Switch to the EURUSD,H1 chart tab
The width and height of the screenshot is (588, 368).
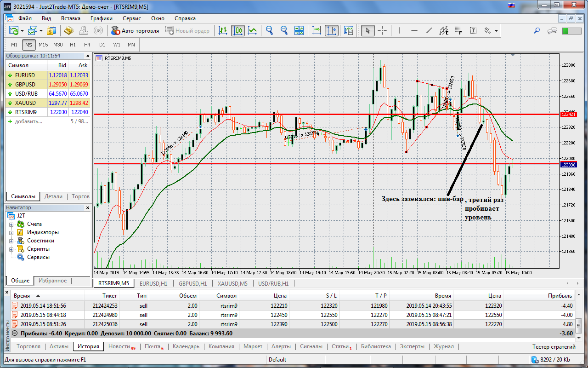[154, 283]
